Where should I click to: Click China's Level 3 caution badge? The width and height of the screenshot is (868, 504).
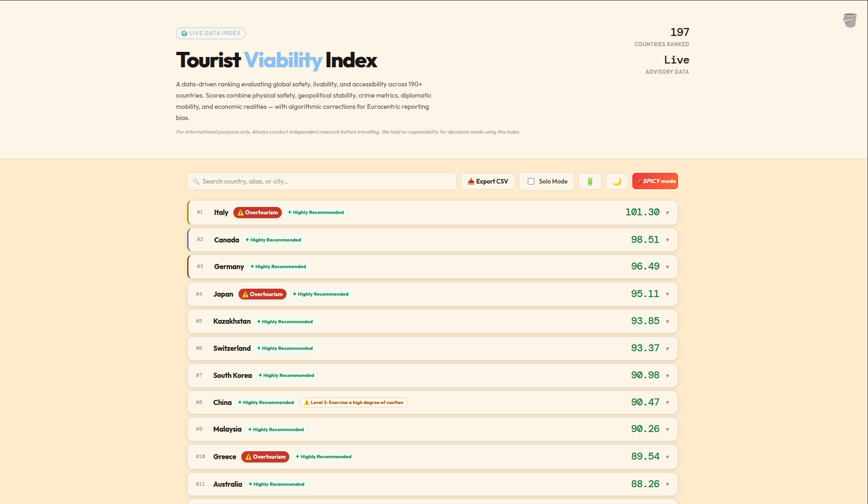tap(354, 403)
